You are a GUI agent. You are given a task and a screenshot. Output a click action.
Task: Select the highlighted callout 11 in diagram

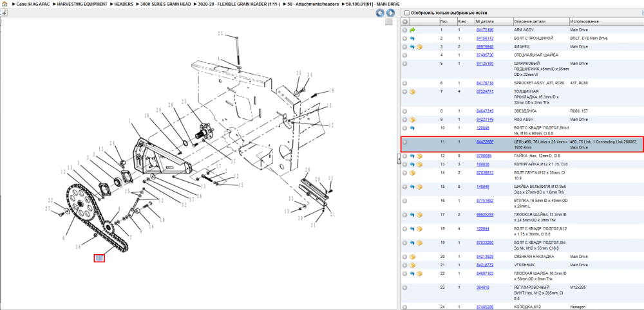click(99, 258)
